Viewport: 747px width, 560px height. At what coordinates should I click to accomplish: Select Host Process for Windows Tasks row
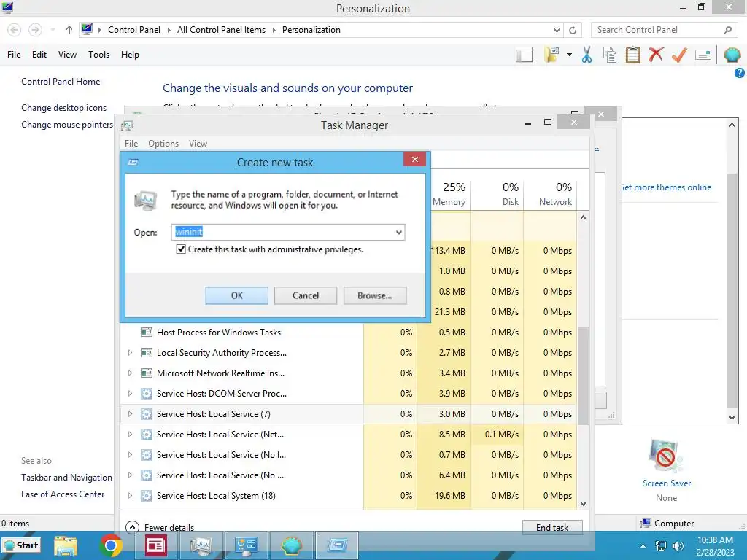tap(349, 332)
